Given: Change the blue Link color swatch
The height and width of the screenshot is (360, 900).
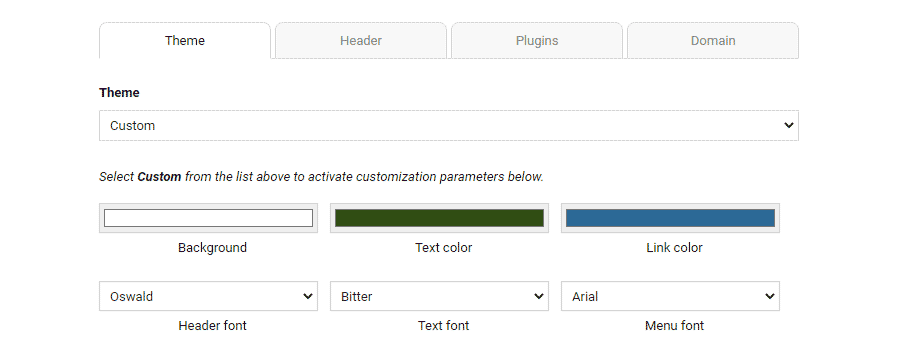Looking at the screenshot, I should (x=670, y=218).
